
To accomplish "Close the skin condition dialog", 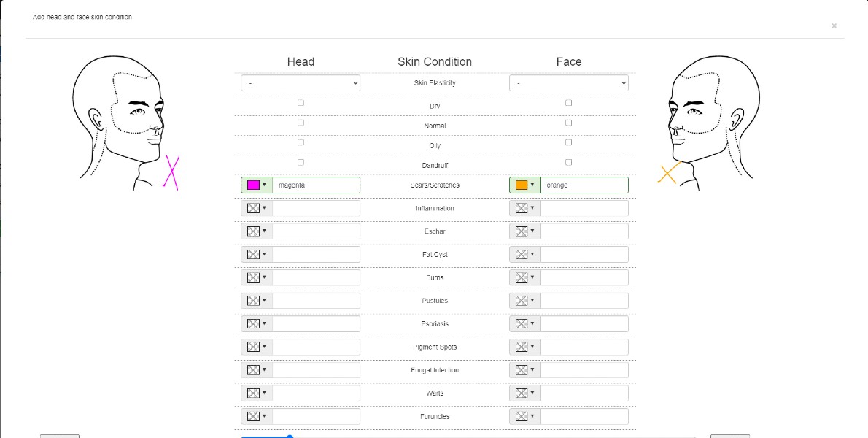I will point(834,26).
